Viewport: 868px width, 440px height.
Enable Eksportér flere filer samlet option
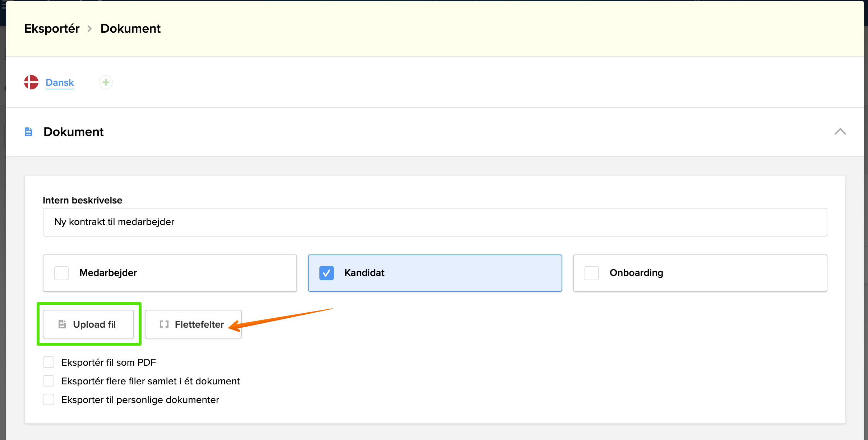click(x=49, y=381)
